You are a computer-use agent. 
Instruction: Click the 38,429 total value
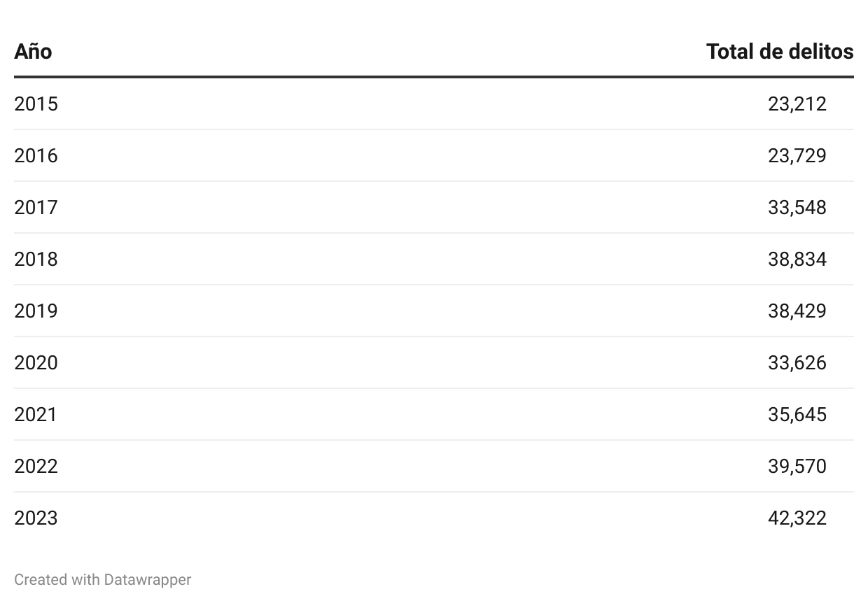(797, 311)
